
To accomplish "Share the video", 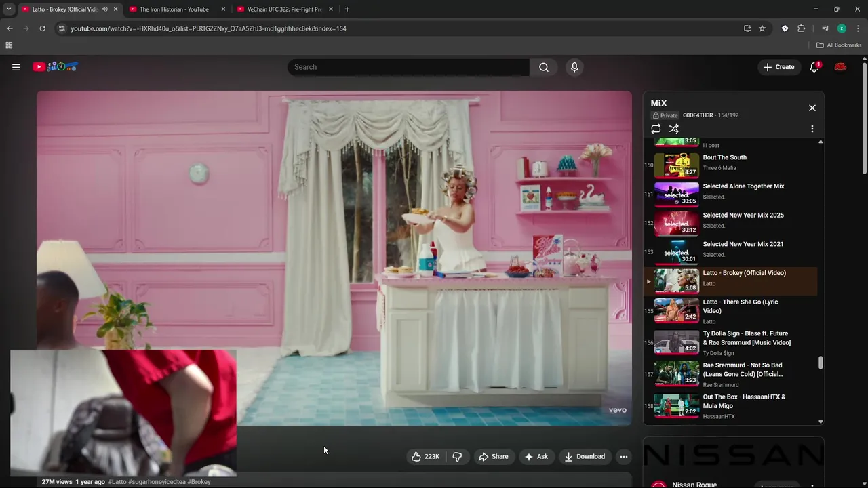I will click(x=493, y=457).
